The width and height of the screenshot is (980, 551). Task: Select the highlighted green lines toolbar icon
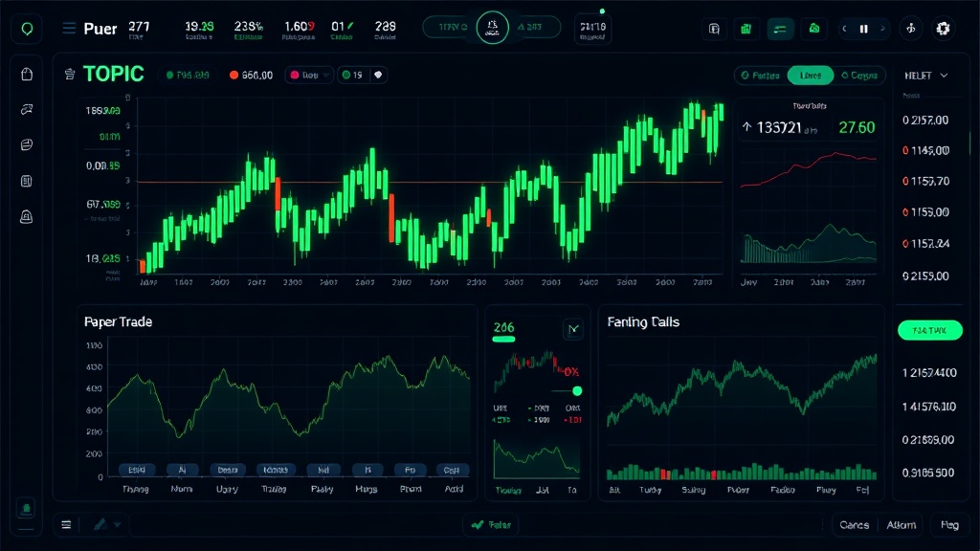pos(780,29)
